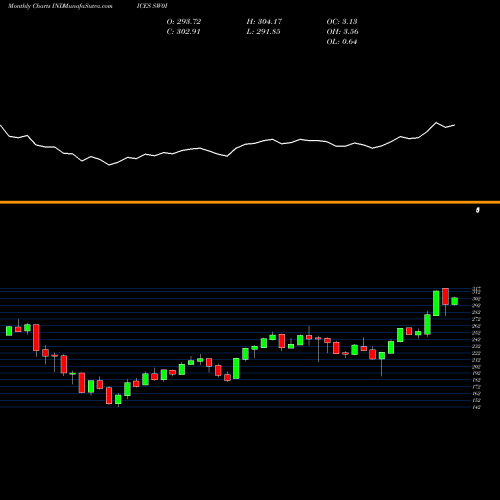The width and height of the screenshot is (500, 500).
Task: Click the 202 price axis label
Action: 476,367
